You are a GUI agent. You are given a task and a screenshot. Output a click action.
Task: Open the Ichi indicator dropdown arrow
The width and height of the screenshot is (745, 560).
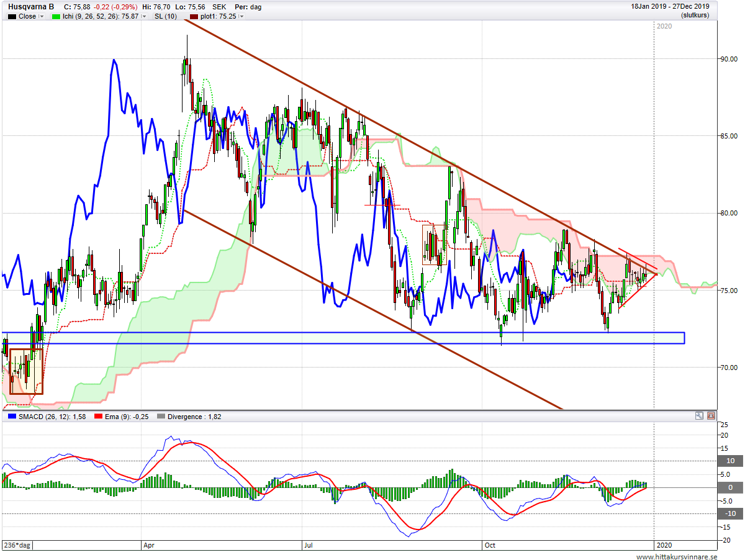coord(144,17)
